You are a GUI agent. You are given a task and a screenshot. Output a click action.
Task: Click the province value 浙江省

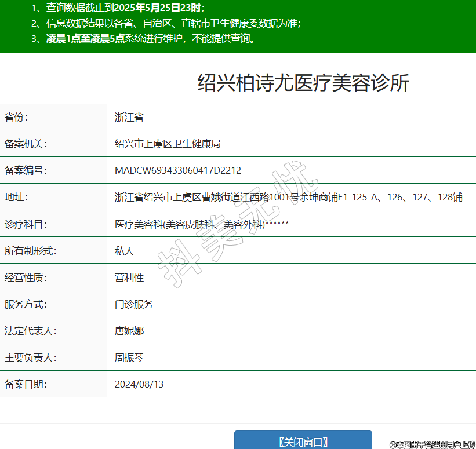(x=129, y=117)
